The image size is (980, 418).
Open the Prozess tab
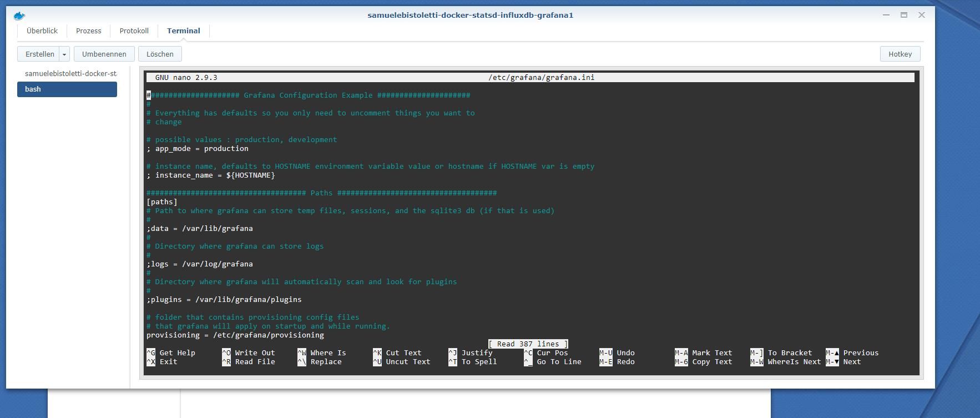(89, 31)
